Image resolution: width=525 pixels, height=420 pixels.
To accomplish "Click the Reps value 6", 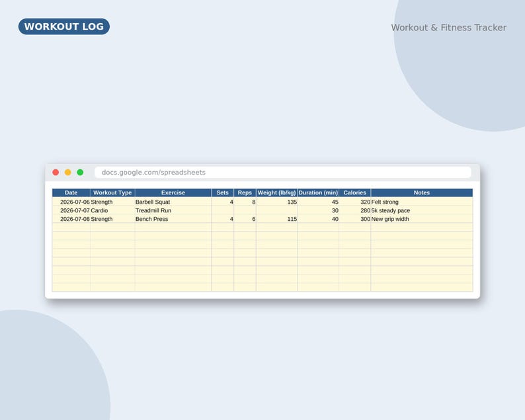I will 245,219.
